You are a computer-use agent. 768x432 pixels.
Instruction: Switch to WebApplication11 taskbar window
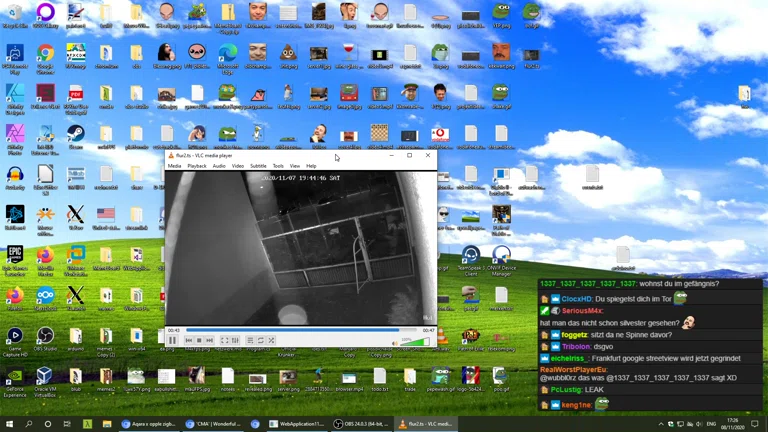[296, 424]
